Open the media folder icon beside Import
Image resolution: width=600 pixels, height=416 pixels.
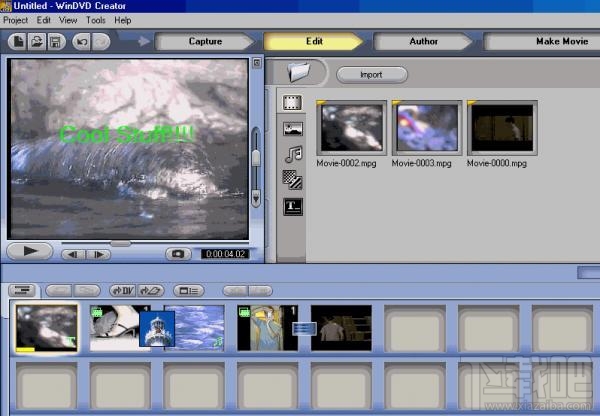pos(299,72)
